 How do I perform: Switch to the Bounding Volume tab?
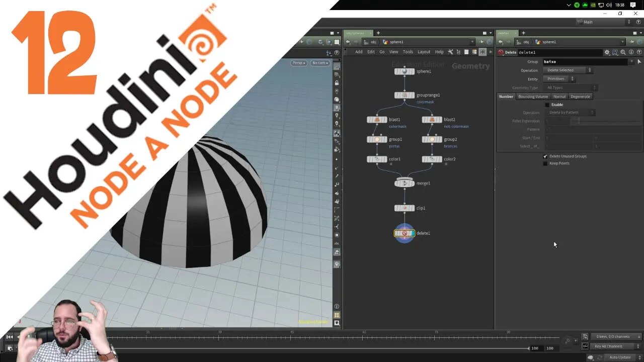pyautogui.click(x=533, y=97)
